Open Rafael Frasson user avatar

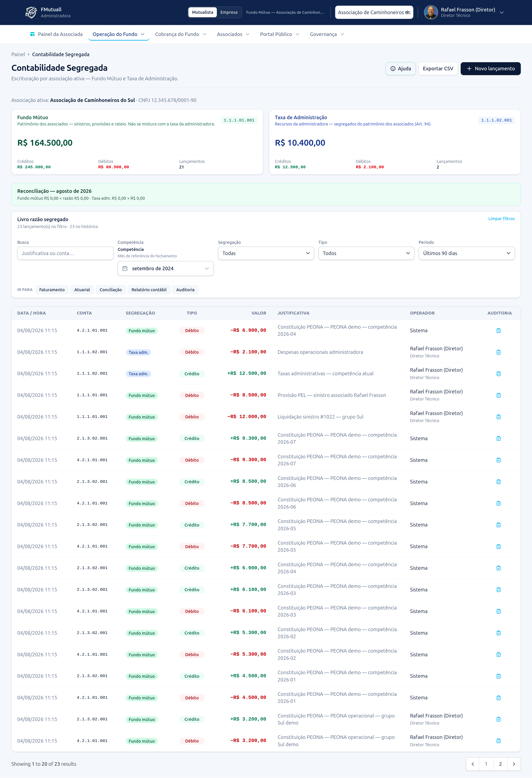[431, 12]
